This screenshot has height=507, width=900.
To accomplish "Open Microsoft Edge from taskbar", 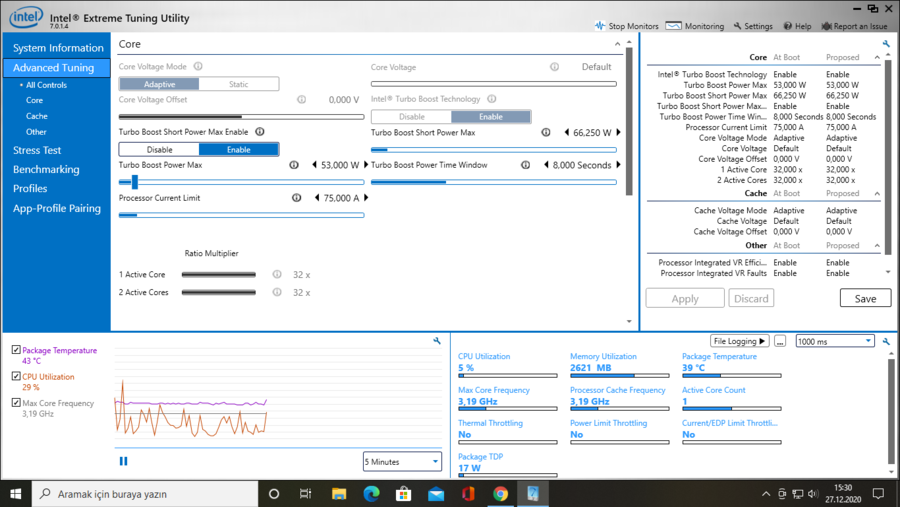I will 371,494.
